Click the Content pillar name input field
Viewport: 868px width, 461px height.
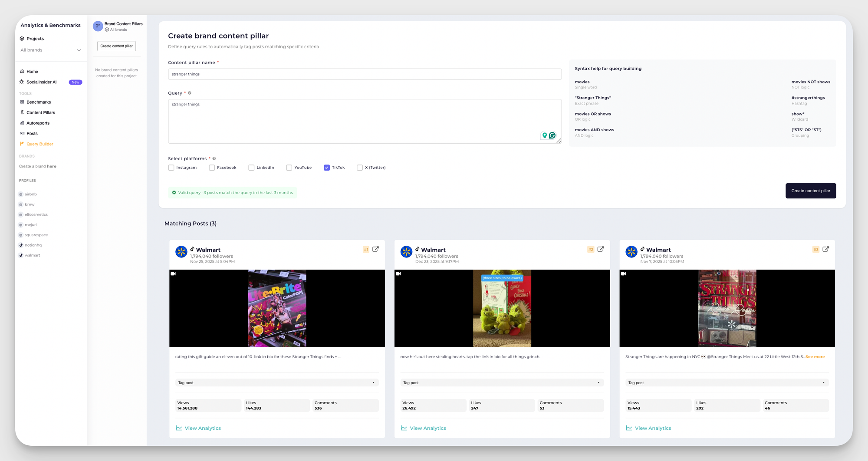coord(365,74)
